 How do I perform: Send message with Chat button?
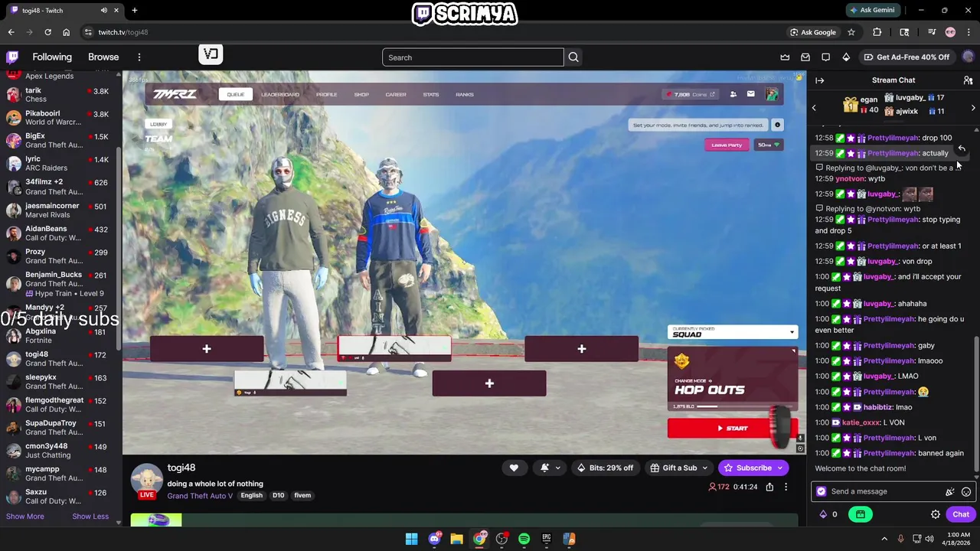[961, 514]
